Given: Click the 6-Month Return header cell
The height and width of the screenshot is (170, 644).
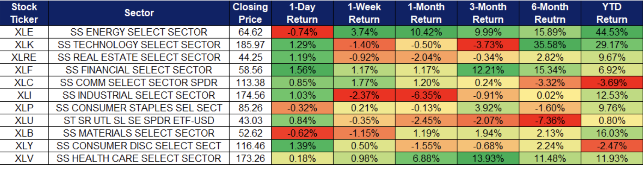Looking at the screenshot, I should point(550,13).
